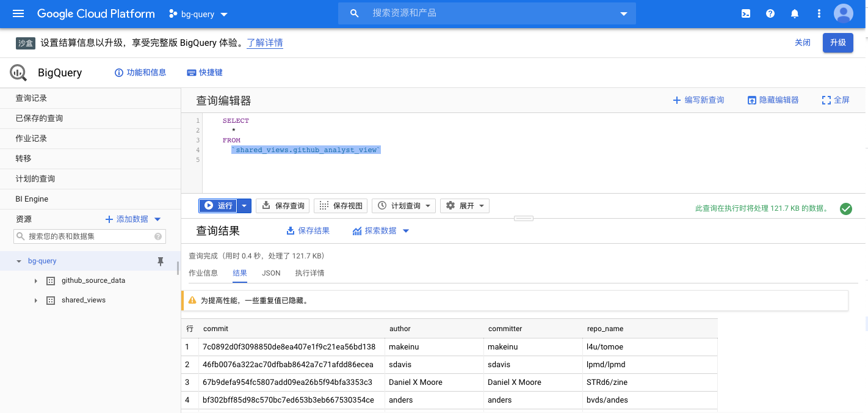This screenshot has width=868, height=413.
Task: Switch to the JSON tab
Action: click(271, 273)
